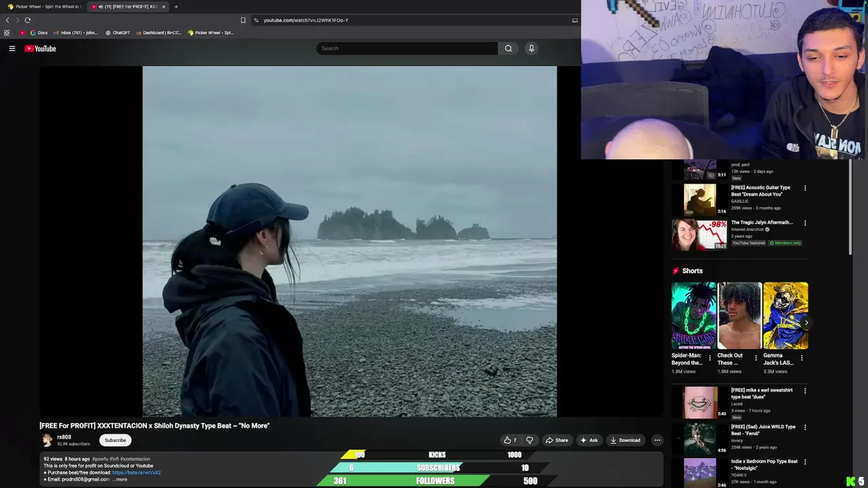Click the cast/media icon in address bar
Screen dimensions: 868x488
pos(575,20)
